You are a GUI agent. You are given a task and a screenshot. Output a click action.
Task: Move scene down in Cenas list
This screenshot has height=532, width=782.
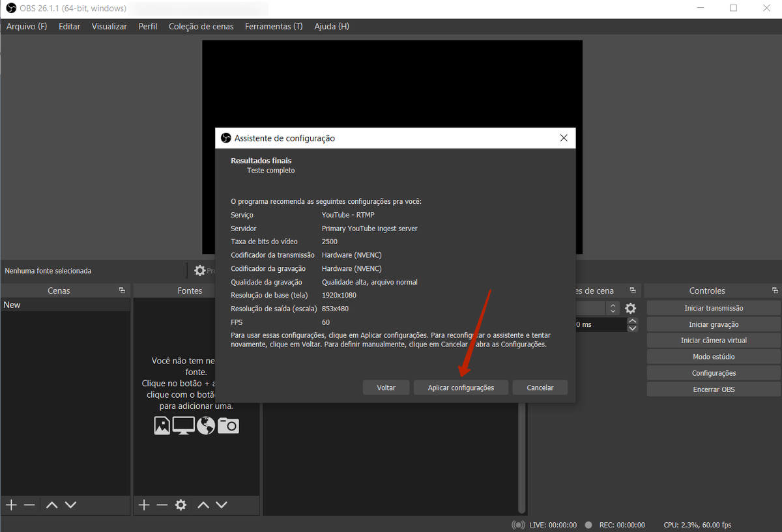pos(70,505)
